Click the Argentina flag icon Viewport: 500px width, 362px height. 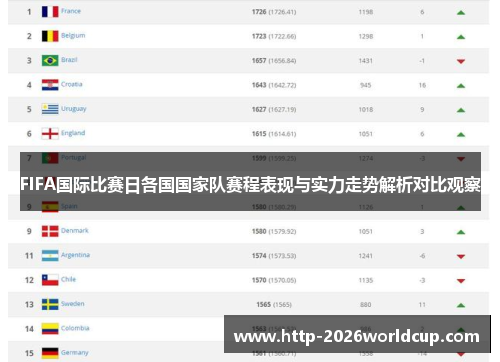(x=50, y=256)
